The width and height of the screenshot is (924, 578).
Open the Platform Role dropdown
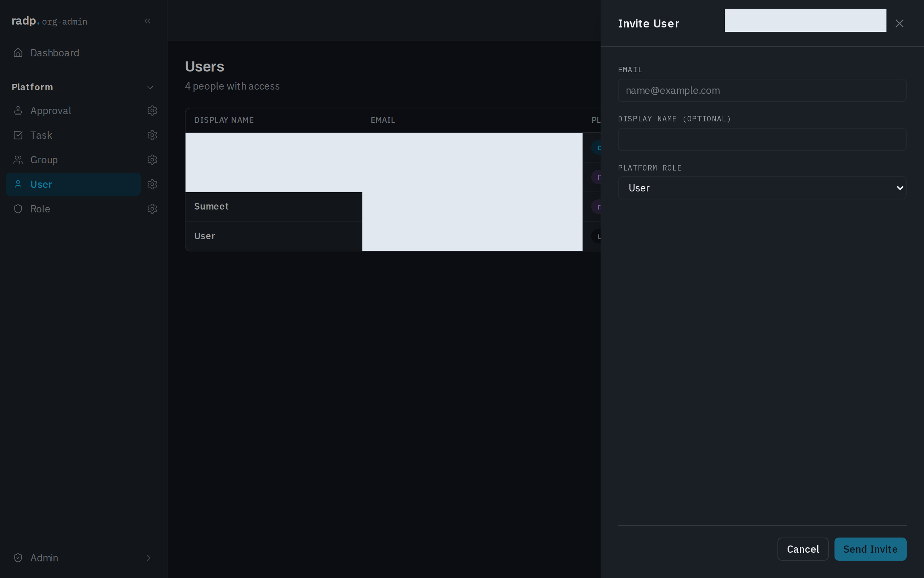pyautogui.click(x=762, y=188)
